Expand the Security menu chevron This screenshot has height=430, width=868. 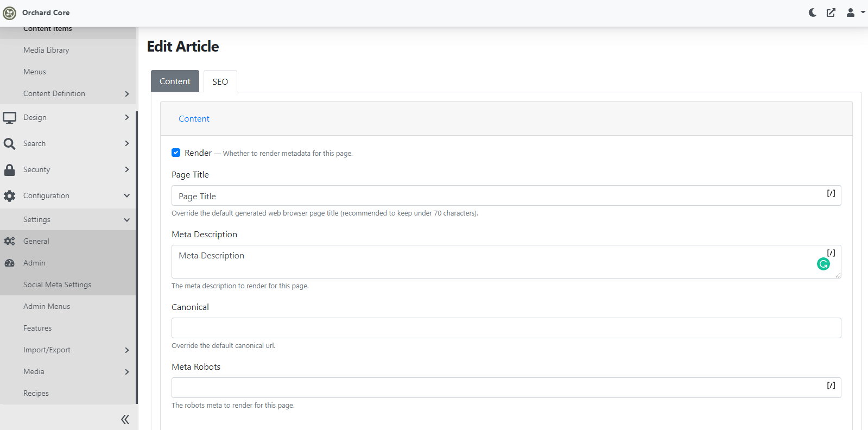click(x=127, y=169)
